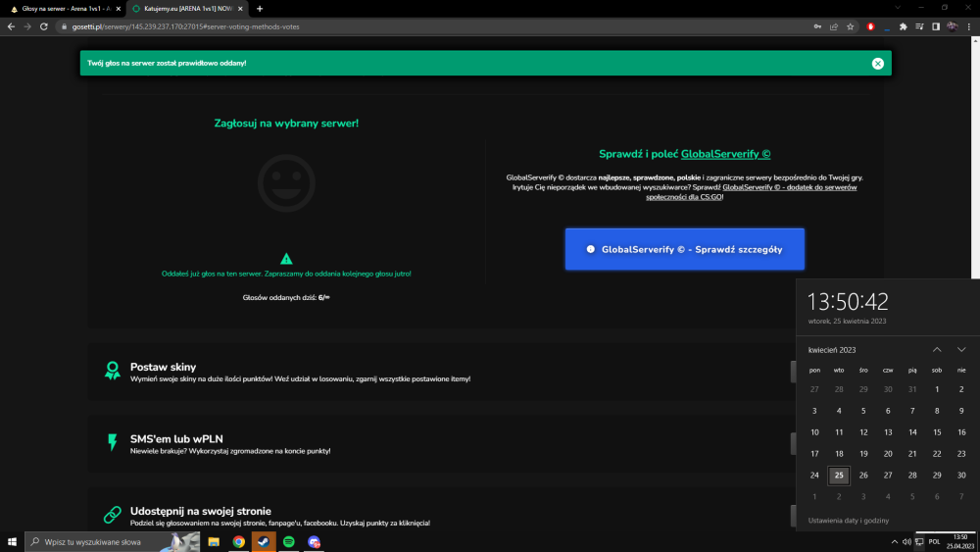The height and width of the screenshot is (552, 980).
Task: Go to next month in calendar
Action: click(961, 349)
